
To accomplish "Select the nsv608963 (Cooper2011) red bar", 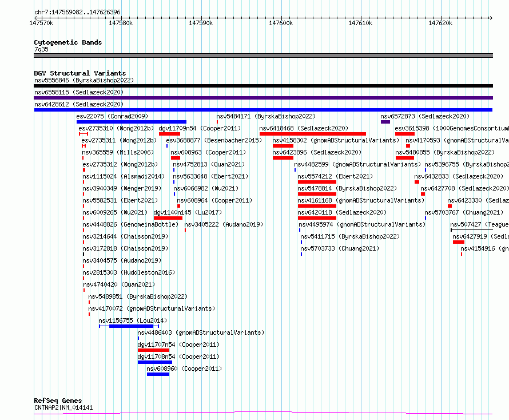I will 176,158.
